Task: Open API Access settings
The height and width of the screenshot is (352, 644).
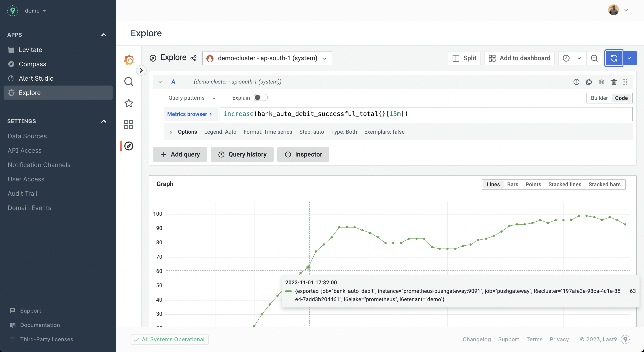Action: (x=25, y=150)
